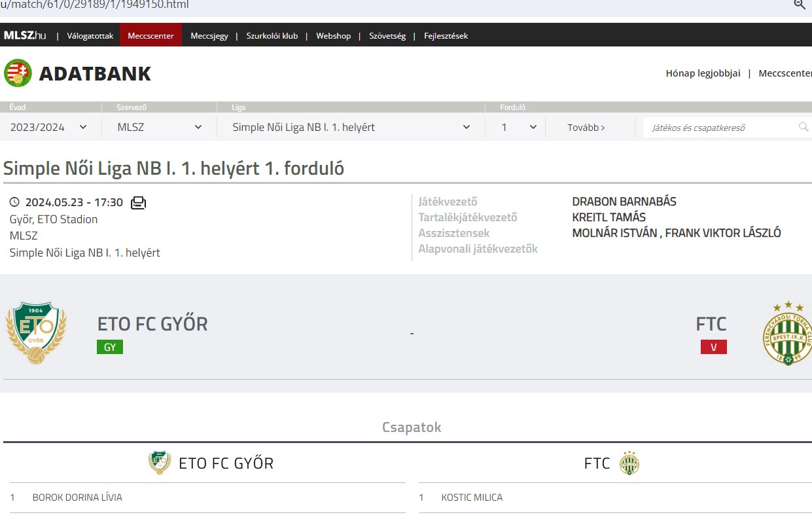The height and width of the screenshot is (519, 812).
Task: Open the Hónap legjobbjai link
Action: (x=703, y=73)
